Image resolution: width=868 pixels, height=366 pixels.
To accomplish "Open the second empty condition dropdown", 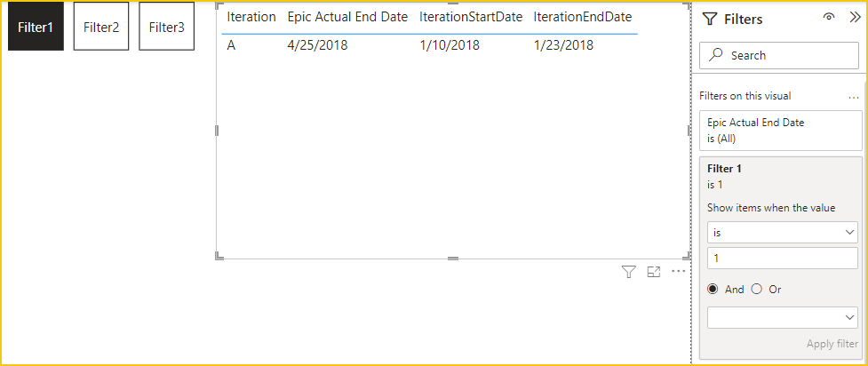I will 782,317.
